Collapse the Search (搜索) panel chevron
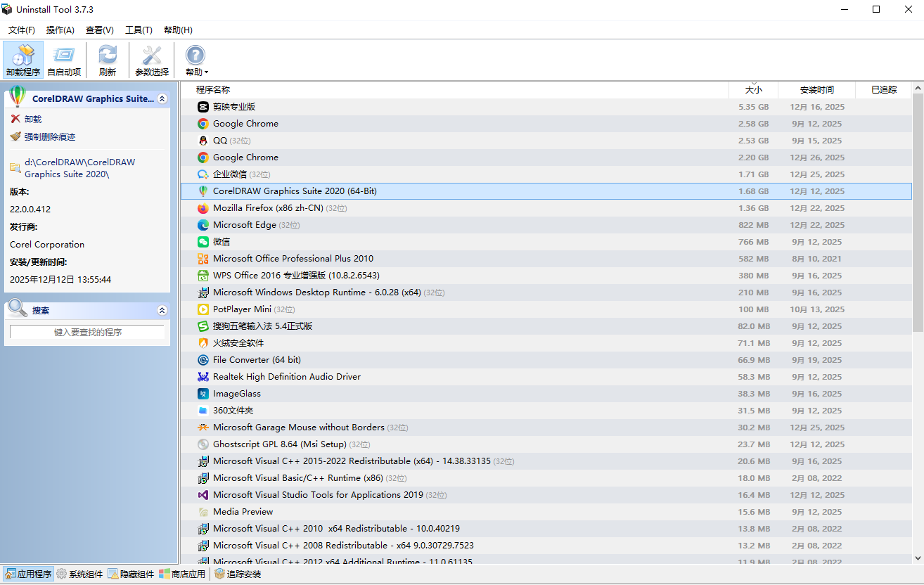924x585 pixels. pyautogui.click(x=162, y=310)
